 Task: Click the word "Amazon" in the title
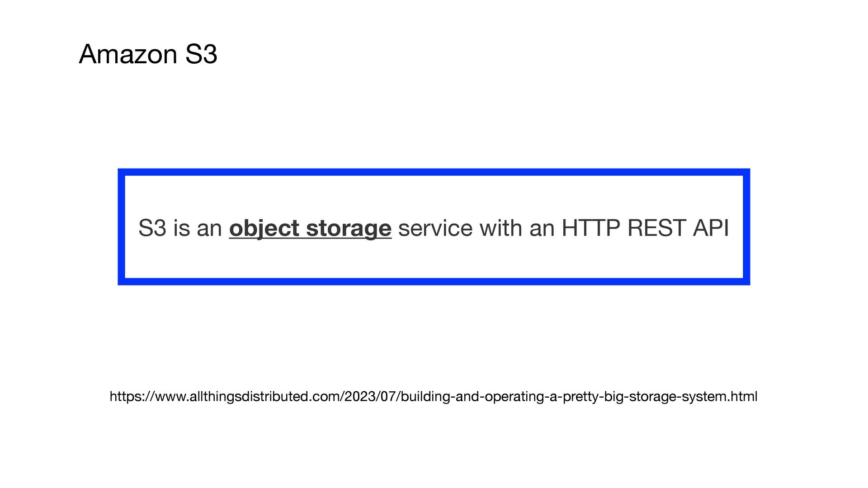point(128,54)
